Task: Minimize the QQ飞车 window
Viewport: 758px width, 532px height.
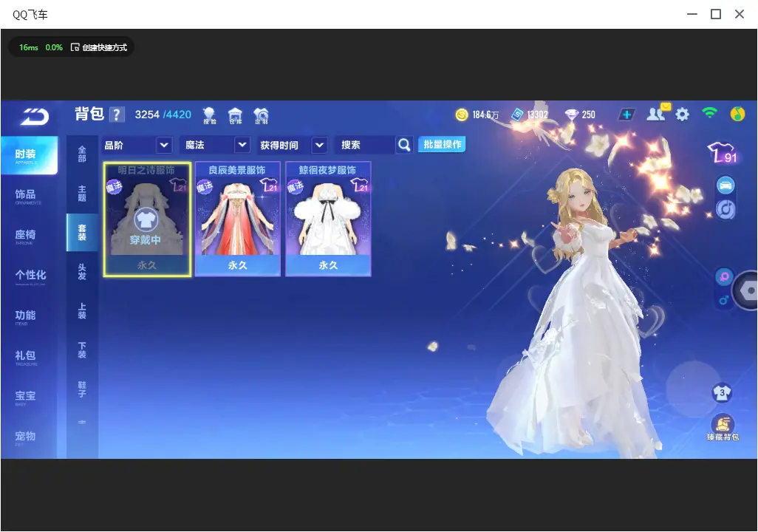Action: 692,14
